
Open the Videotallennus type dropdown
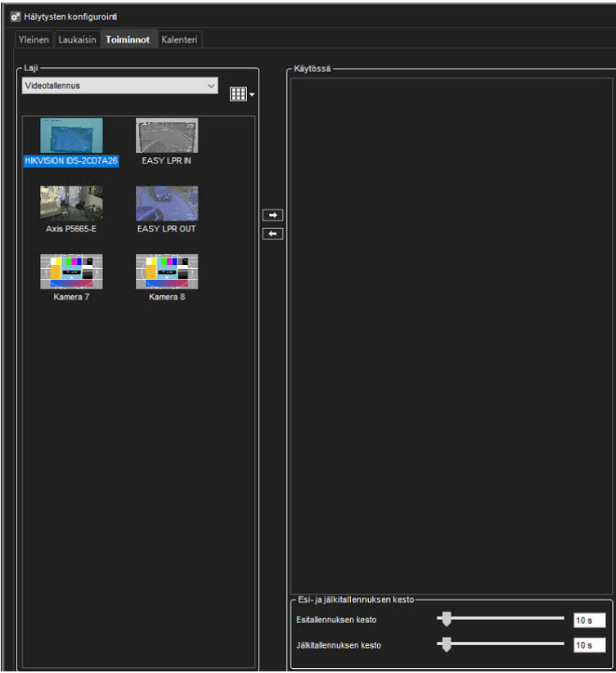[119, 86]
